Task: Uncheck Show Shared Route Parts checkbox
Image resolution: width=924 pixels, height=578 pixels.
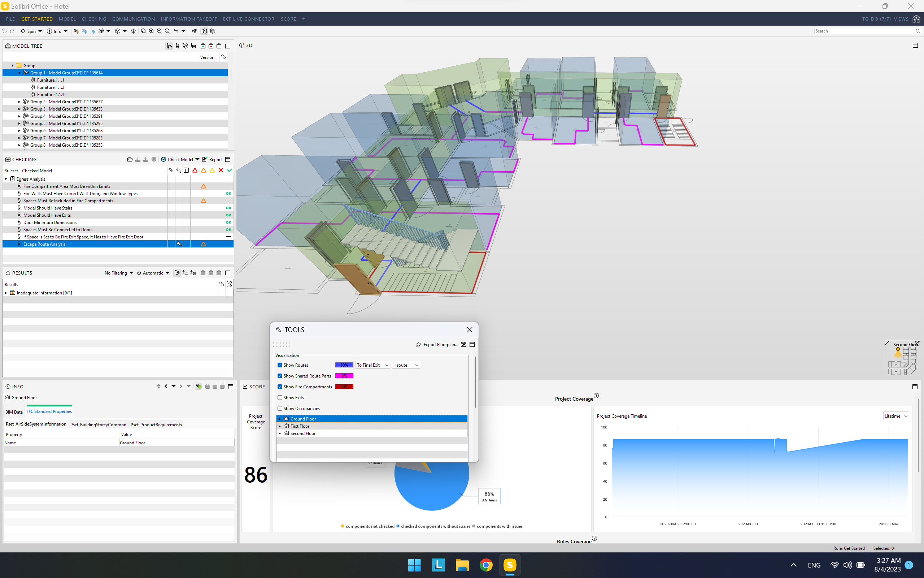Action: click(280, 376)
